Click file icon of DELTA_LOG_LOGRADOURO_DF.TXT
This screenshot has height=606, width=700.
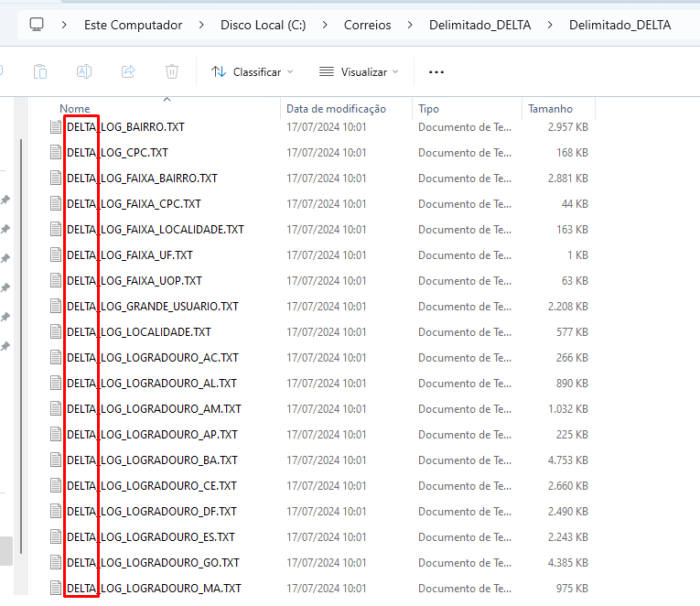(x=56, y=512)
